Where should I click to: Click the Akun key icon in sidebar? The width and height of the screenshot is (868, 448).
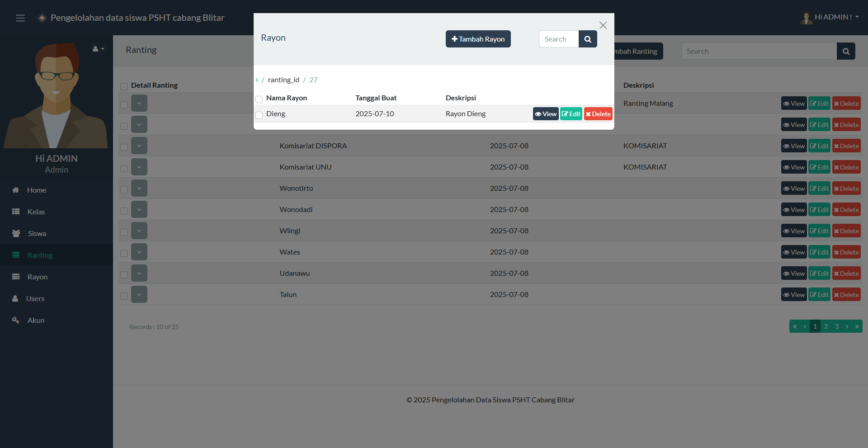[x=16, y=321]
